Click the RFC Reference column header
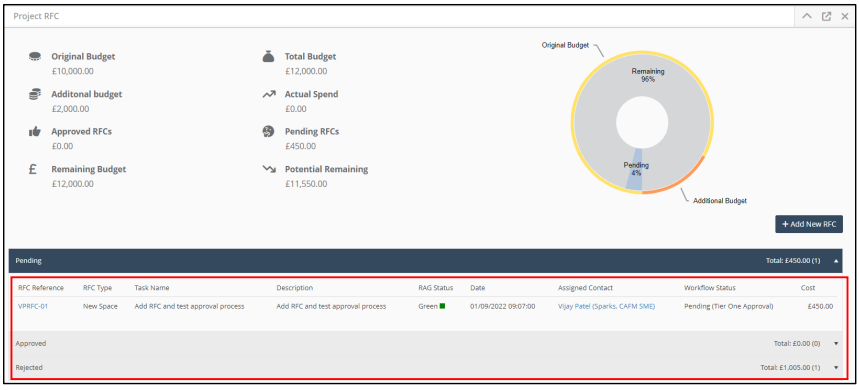Viewport: 859px width, 390px height. coord(41,288)
